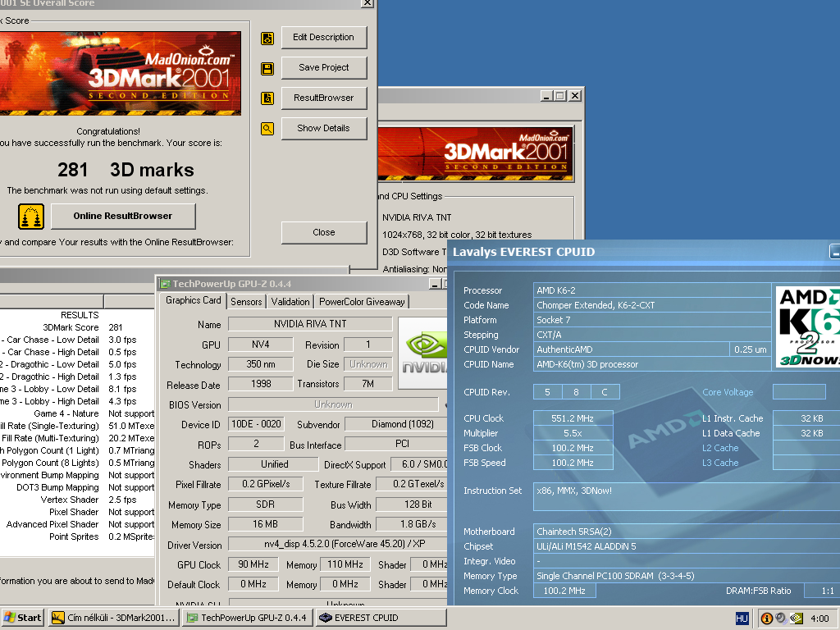Image resolution: width=840 pixels, height=630 pixels.
Task: Open the PowerColor Giveaway tab
Action: (x=362, y=302)
